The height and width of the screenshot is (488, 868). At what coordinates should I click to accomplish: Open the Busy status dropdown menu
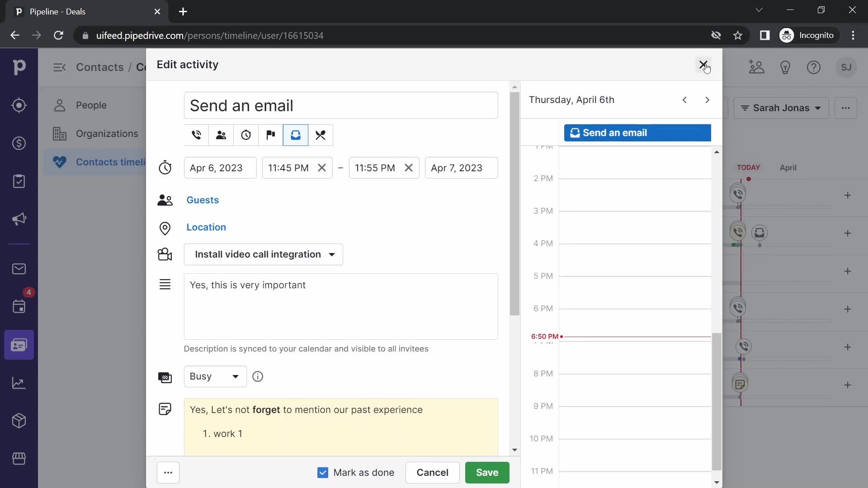(214, 376)
